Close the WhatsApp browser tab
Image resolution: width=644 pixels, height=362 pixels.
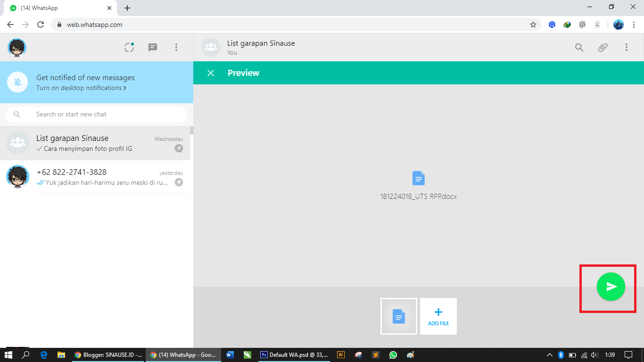point(109,8)
